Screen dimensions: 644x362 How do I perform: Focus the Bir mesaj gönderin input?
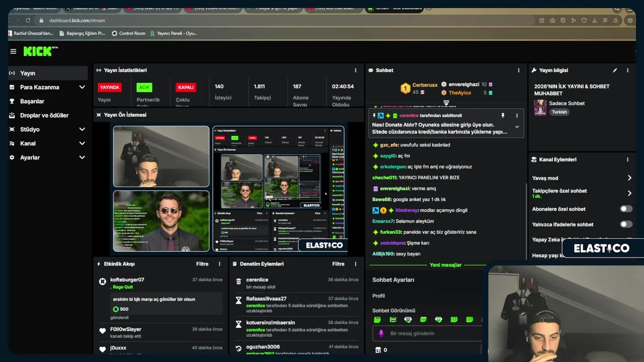427,333
